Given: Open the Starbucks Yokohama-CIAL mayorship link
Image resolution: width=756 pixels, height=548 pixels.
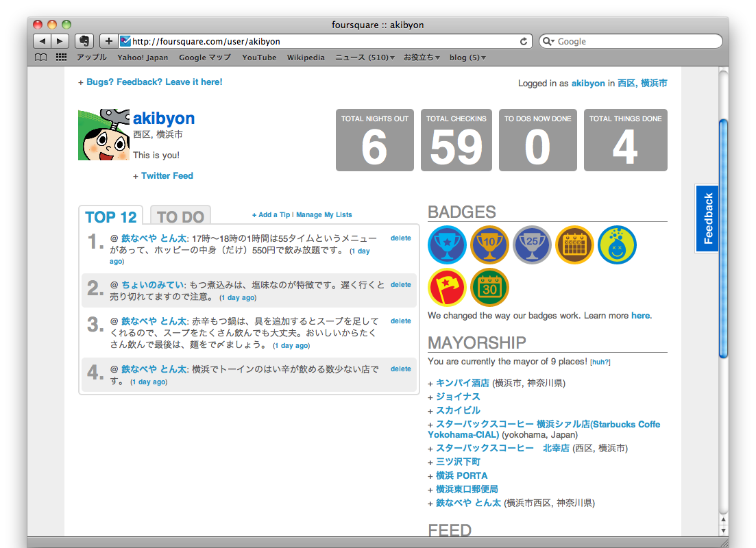Looking at the screenshot, I should point(544,429).
